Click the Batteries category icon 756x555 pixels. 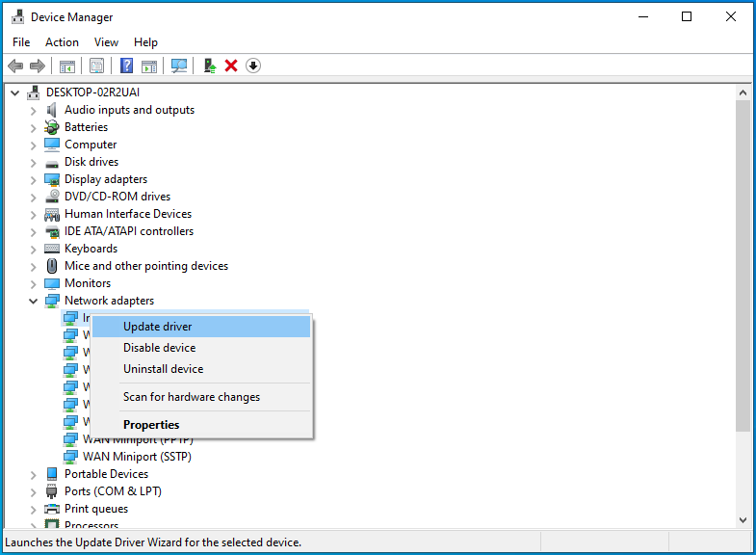(x=52, y=127)
